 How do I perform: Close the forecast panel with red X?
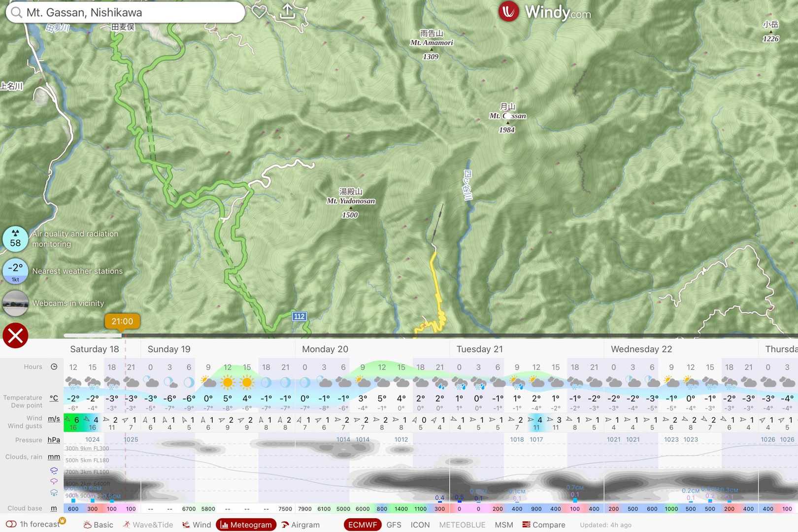(x=15, y=335)
